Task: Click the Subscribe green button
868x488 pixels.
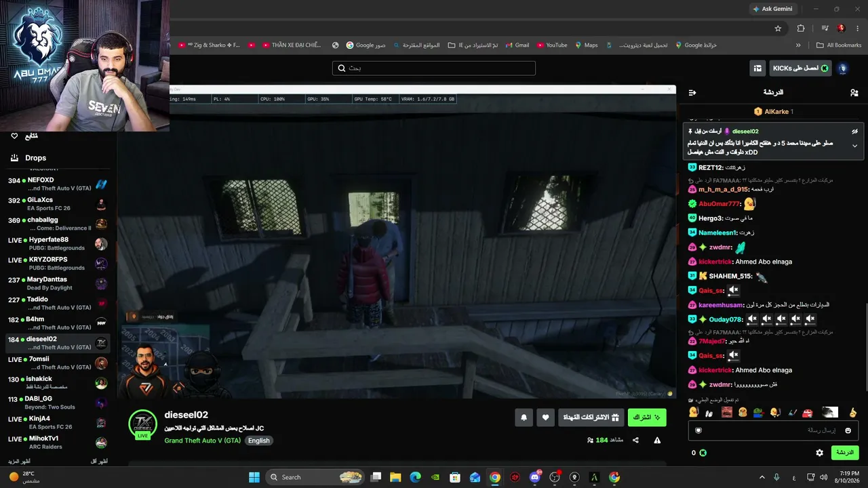Action: pos(647,418)
